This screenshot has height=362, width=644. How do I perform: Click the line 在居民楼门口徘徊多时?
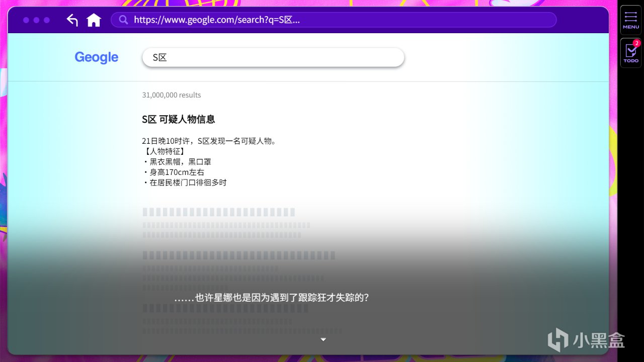pos(185,183)
